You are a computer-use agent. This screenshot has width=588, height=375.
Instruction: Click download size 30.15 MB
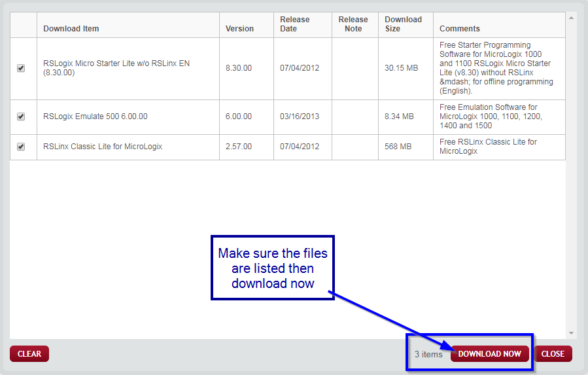click(401, 68)
